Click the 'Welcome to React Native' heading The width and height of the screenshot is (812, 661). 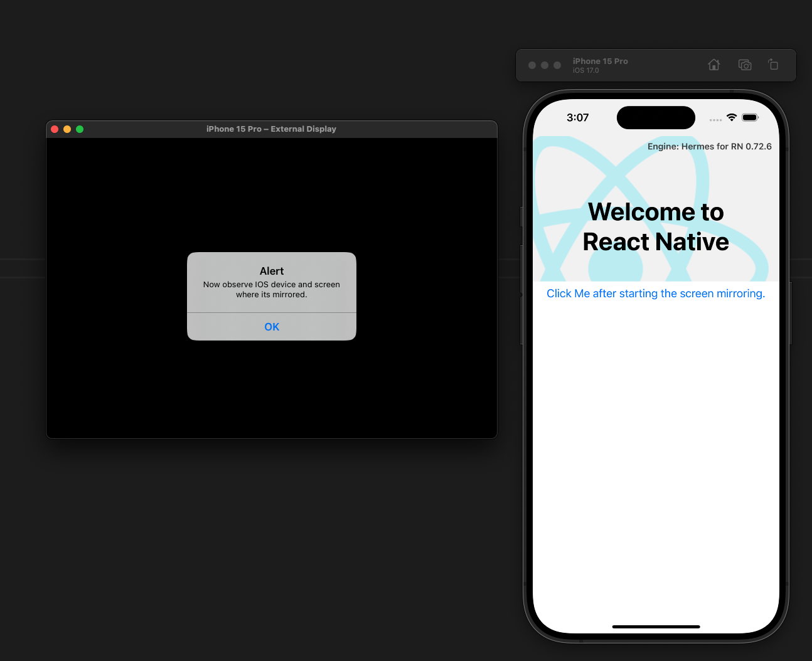pyautogui.click(x=655, y=227)
